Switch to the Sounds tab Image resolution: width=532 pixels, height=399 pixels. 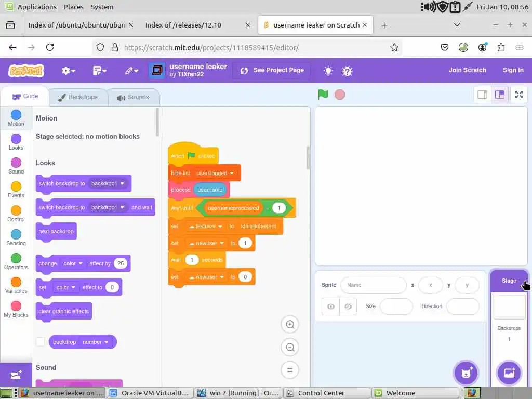134,97
